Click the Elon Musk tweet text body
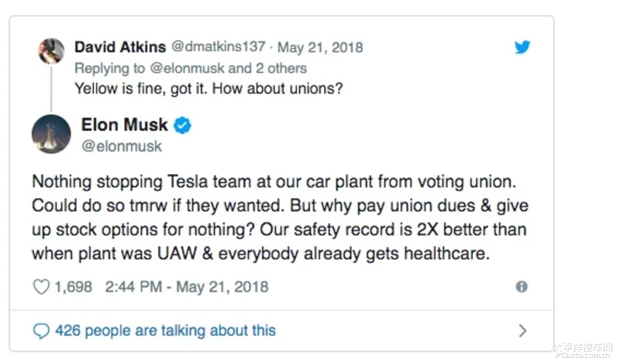Screen dimensions: 620x364 tap(280, 218)
